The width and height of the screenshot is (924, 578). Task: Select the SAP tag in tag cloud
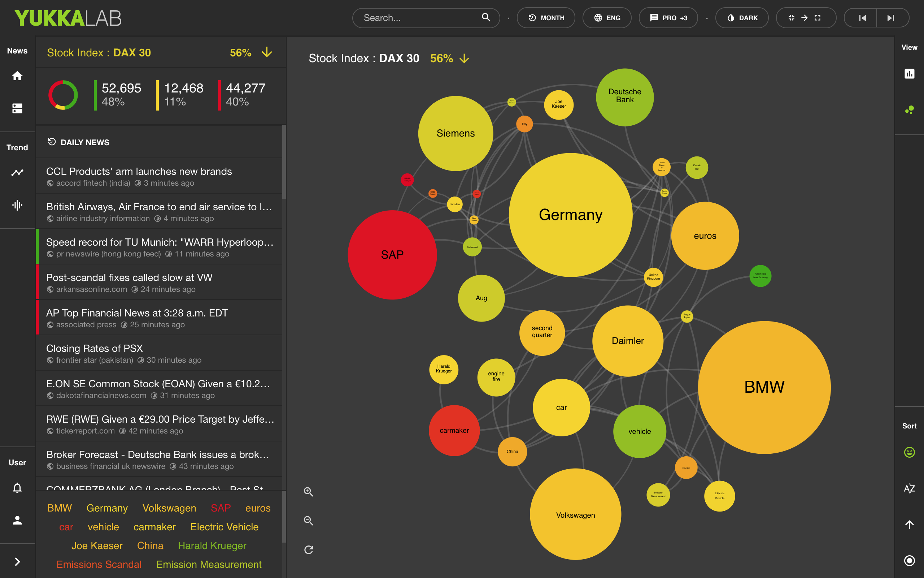[x=221, y=508]
